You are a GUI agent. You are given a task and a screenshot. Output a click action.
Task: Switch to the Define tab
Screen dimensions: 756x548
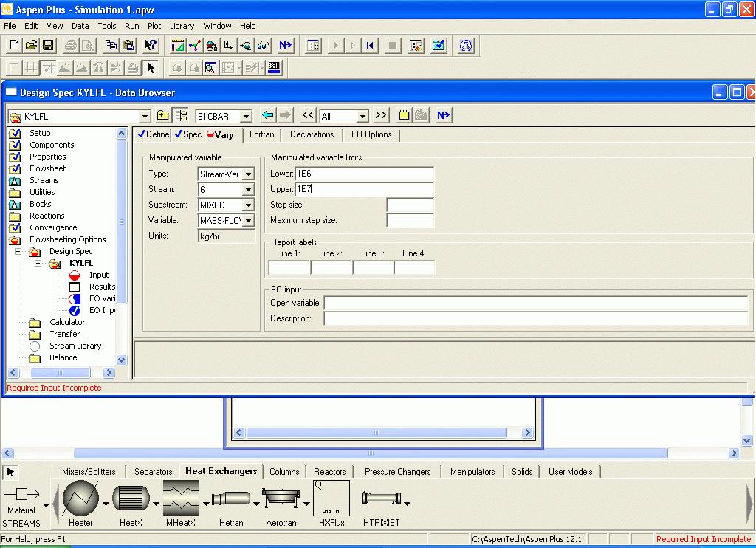[x=154, y=134]
